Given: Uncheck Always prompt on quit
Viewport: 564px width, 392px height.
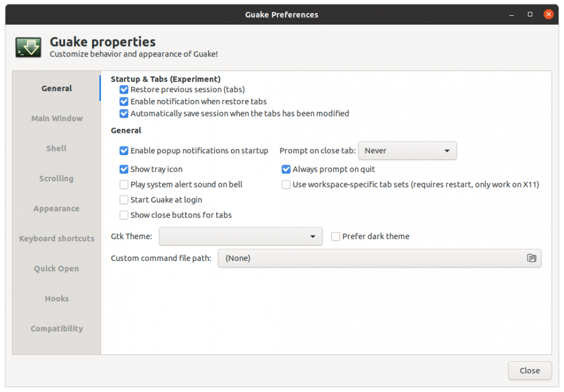Looking at the screenshot, I should click(x=286, y=169).
